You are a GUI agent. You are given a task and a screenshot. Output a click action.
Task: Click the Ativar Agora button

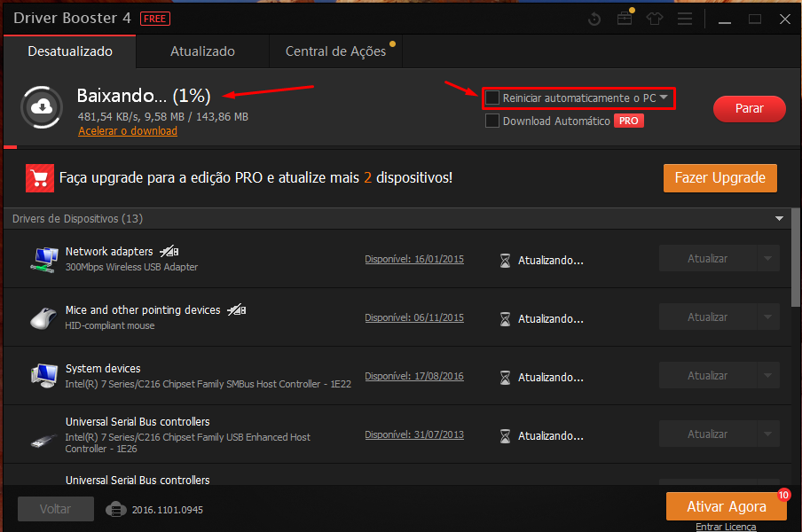(727, 506)
